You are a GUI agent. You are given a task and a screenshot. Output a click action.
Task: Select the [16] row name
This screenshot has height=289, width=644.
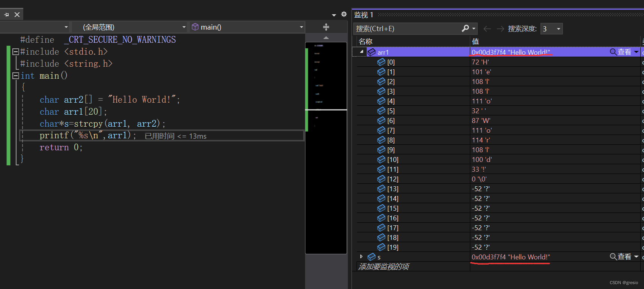pos(393,218)
